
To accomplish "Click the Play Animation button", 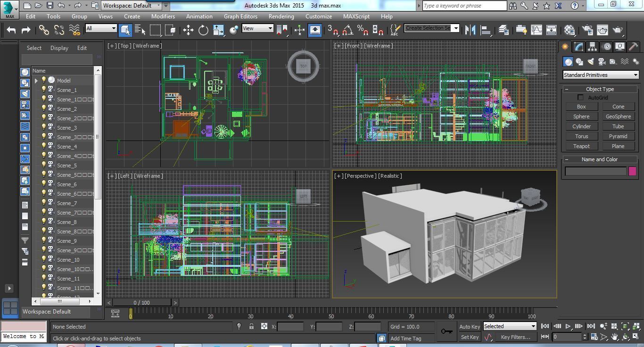I will tap(568, 326).
